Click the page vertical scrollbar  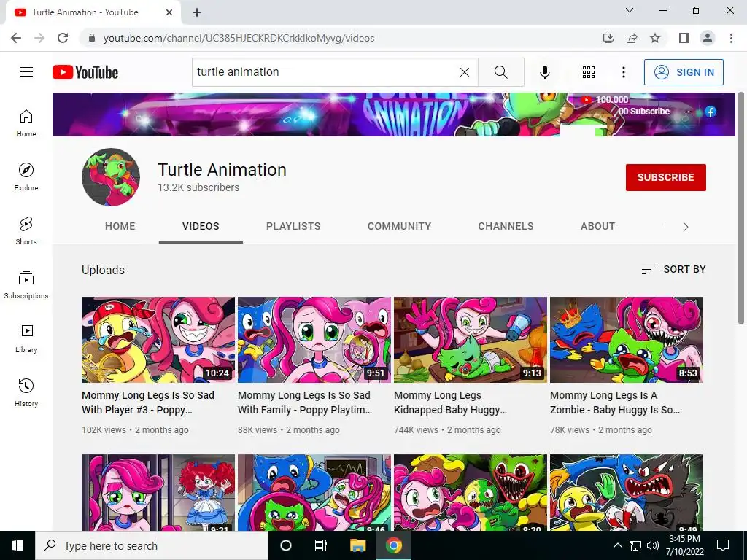click(741, 209)
